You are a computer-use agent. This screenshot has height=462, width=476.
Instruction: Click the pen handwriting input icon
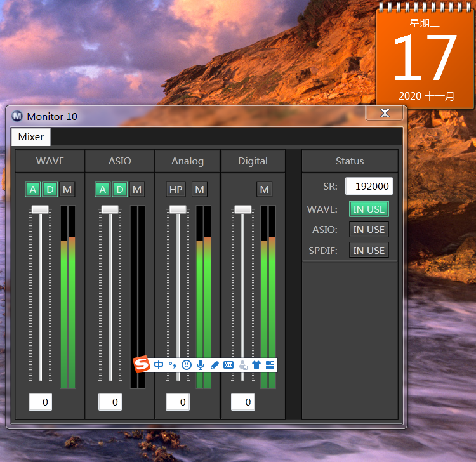coord(215,365)
